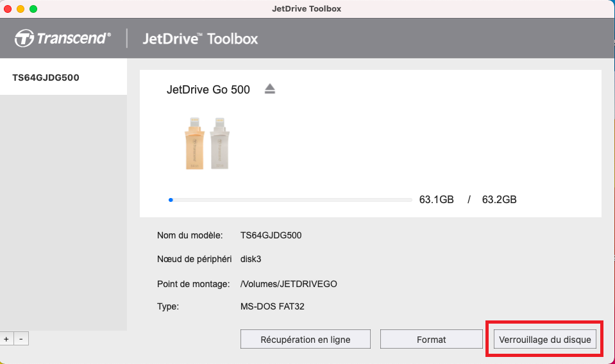Click the Point de montage label
This screenshot has height=364, width=615.
194,284
